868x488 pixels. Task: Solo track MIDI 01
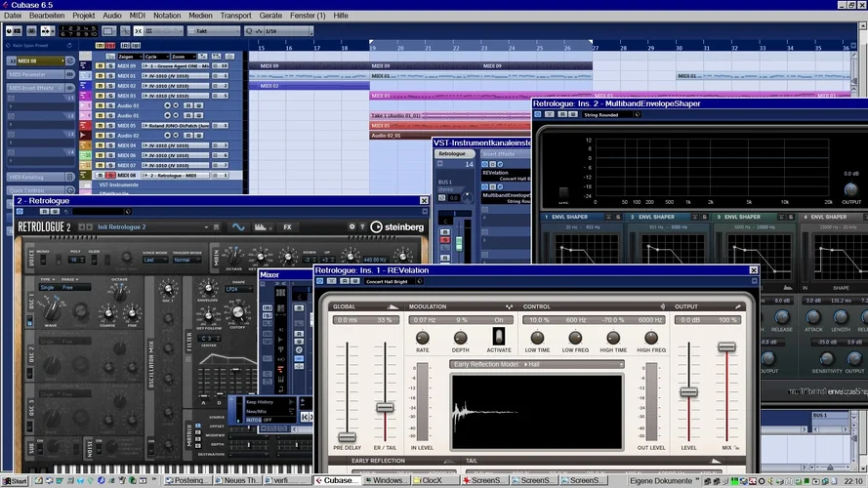[110, 76]
